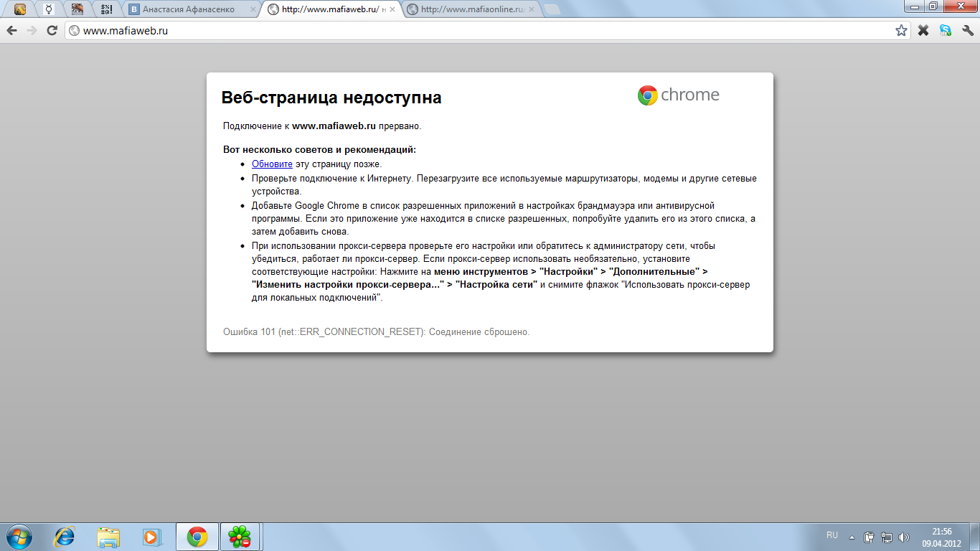Switch to the second pinned tab with Mercury symbol
980x551 pixels.
[49, 9]
